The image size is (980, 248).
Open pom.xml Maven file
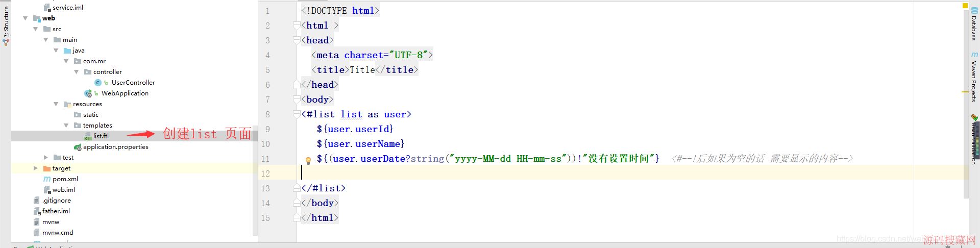click(65, 179)
